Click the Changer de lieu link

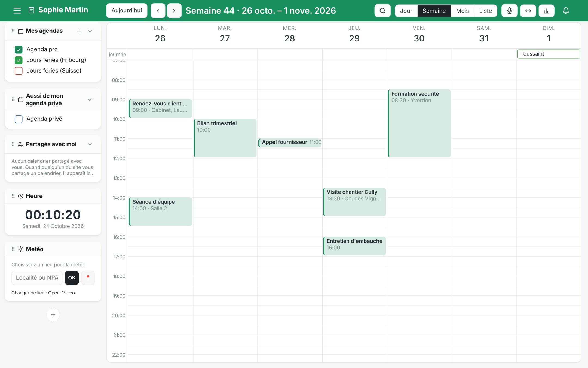pos(28,293)
